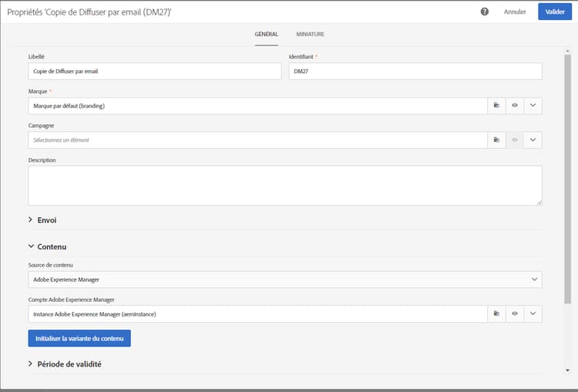Open the Compte Adobe Experience Manager dropdown arrow

tap(533, 314)
